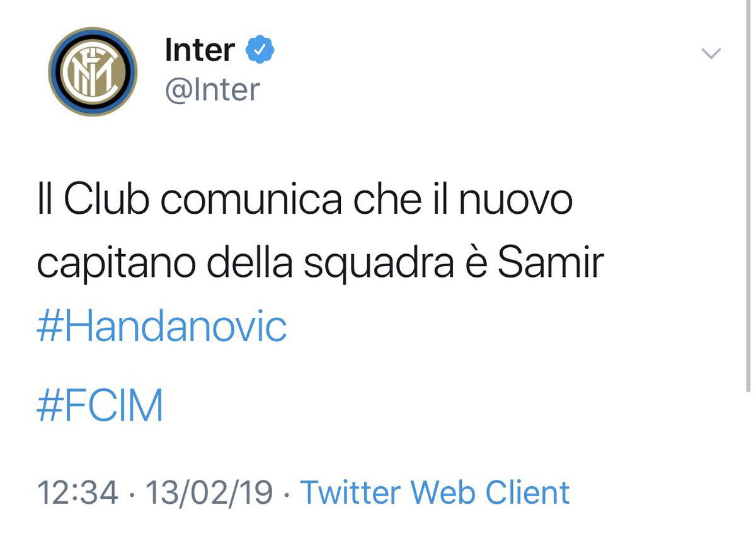Click the @Inter handle
This screenshot has height=536, width=756.
[x=212, y=90]
